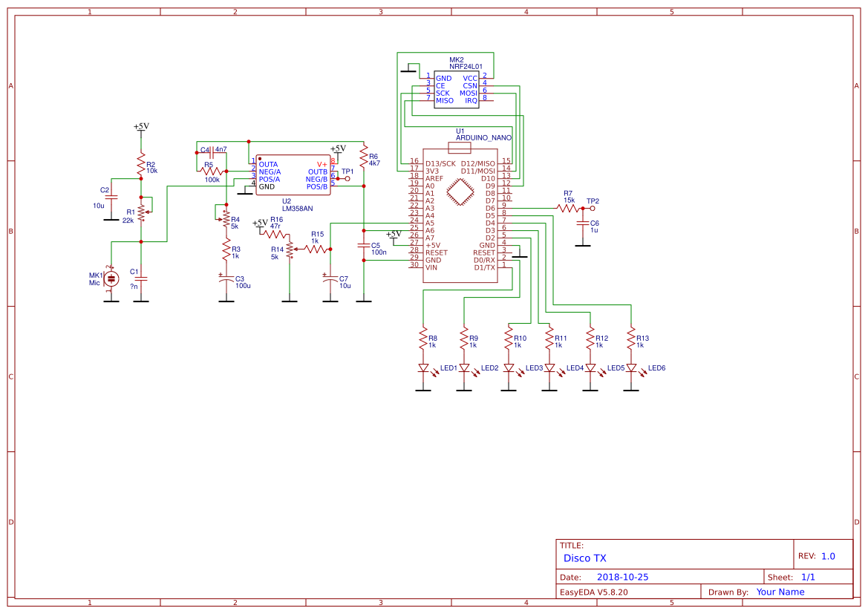
Task: Select the 'IRQ' pin label on NRF24L01
Action: (471, 101)
